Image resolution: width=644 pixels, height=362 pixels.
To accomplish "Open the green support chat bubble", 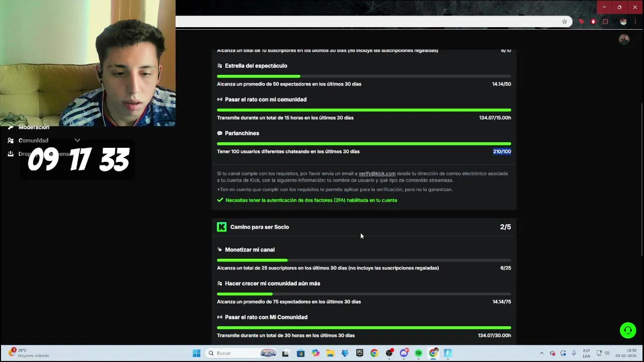I will [628, 330].
